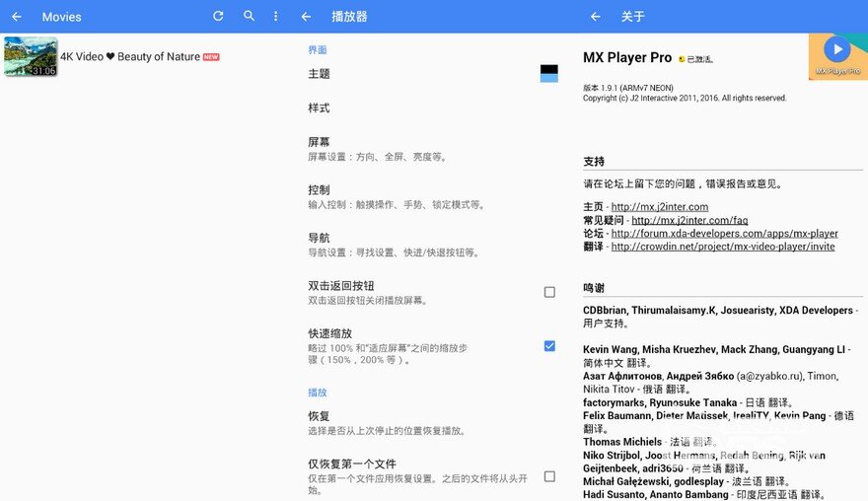Click the 支持 heading in About
The height and width of the screenshot is (501, 868).
click(x=594, y=161)
